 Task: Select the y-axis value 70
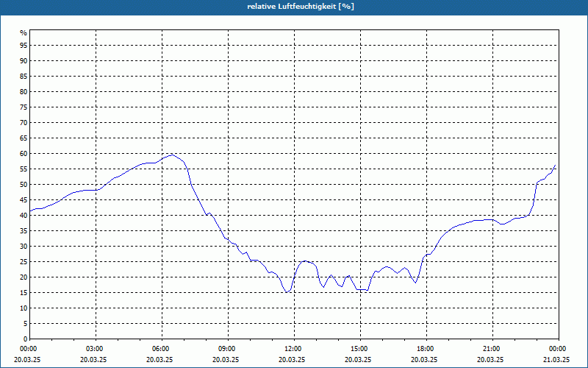coord(24,123)
